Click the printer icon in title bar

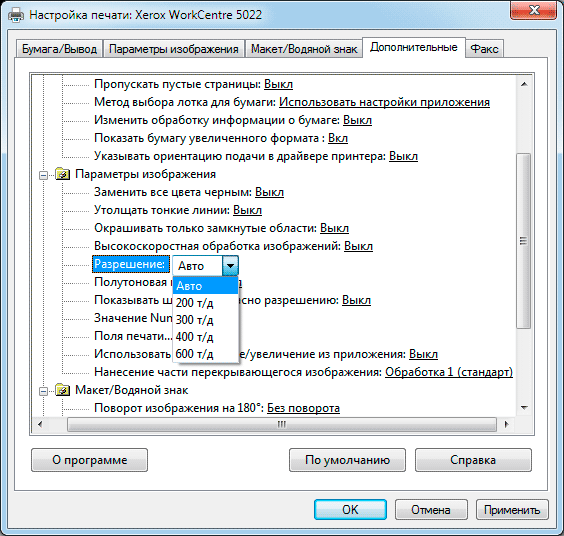[16, 15]
